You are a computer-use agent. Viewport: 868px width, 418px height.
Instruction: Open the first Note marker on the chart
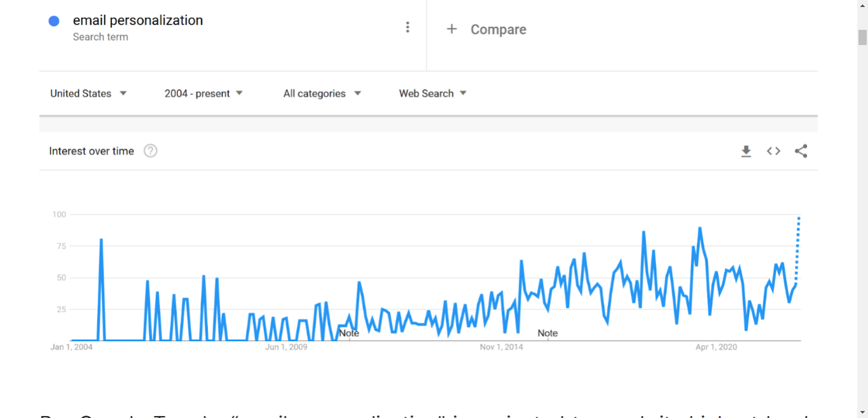pos(349,333)
